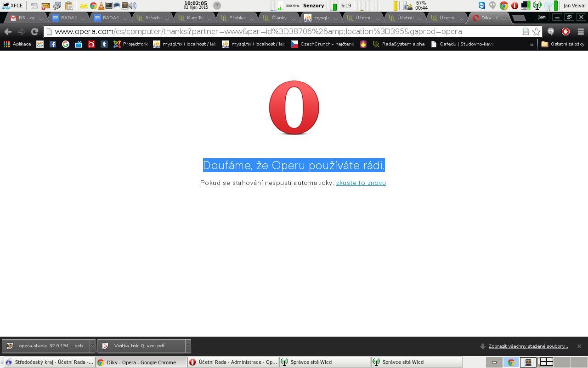Open the XFCE applications menu
Screen dimensions: 588x368
point(12,6)
